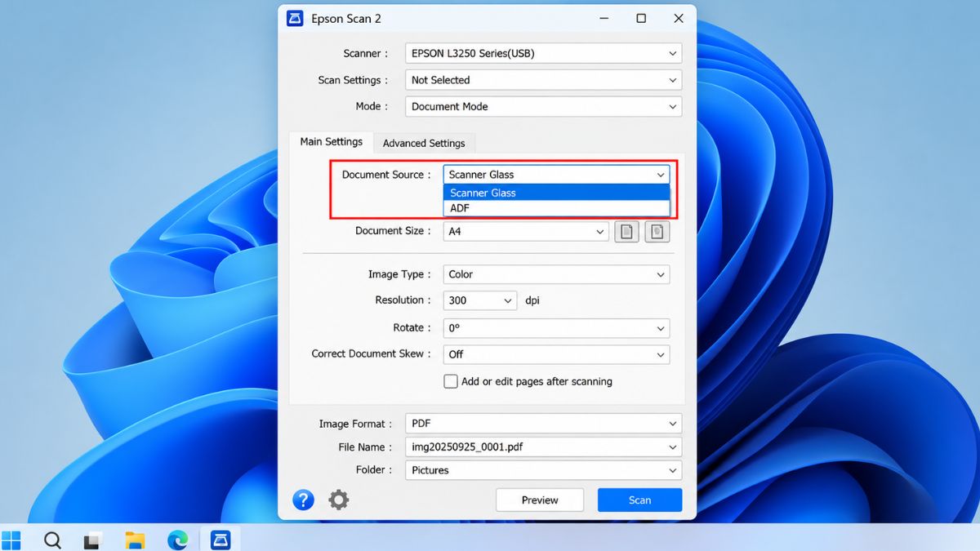Minimize the Epson Scan 2 window
Screen dimensions: 980x551
[604, 18]
